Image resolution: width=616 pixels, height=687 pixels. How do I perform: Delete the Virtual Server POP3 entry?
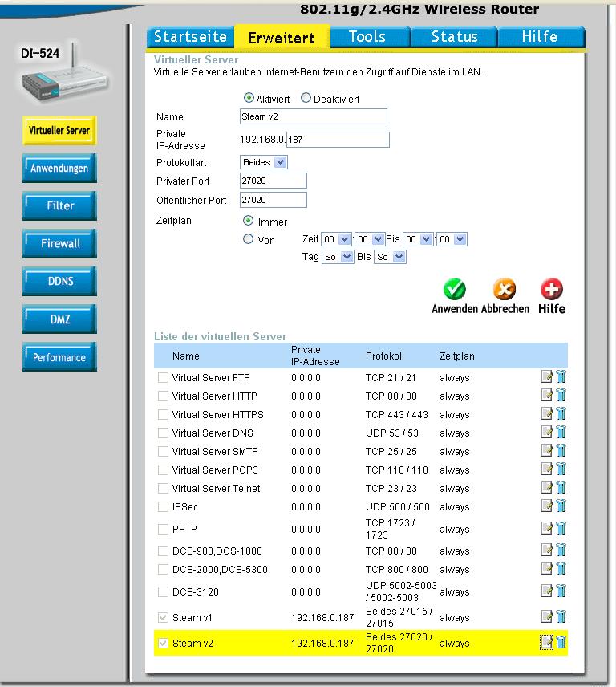[561, 469]
